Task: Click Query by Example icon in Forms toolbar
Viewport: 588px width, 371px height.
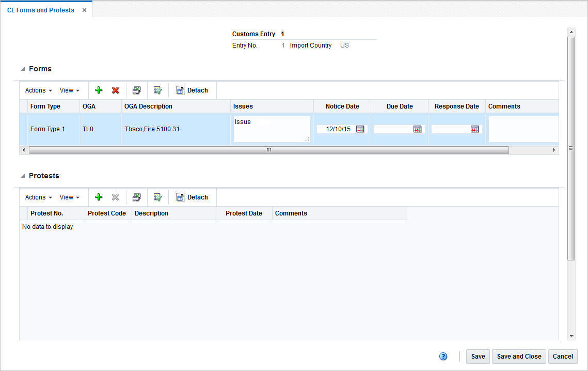Action: coord(158,90)
